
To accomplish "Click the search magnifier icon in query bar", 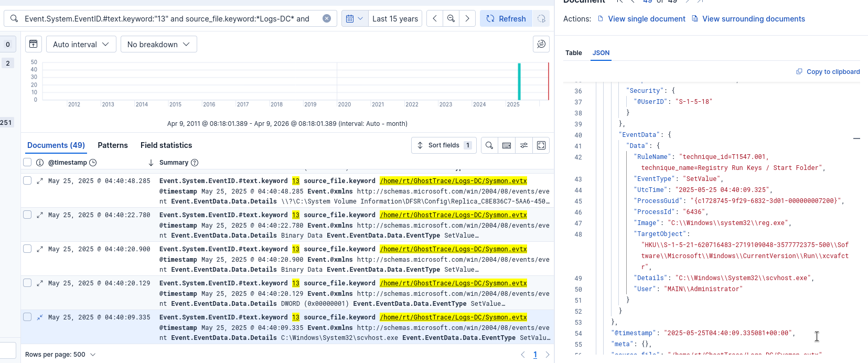I will point(14,19).
